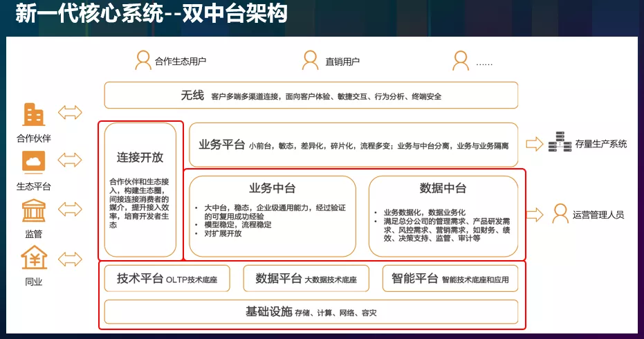Click the 存储、计算、网络、容灾 text
Image resolution: width=644 pixels, height=339 pixels.
(335, 313)
